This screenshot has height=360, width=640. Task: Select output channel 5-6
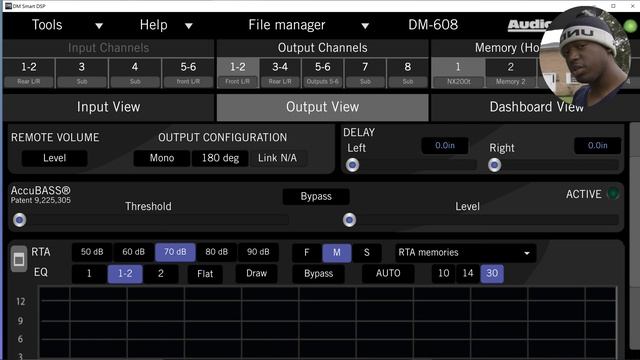[322, 73]
